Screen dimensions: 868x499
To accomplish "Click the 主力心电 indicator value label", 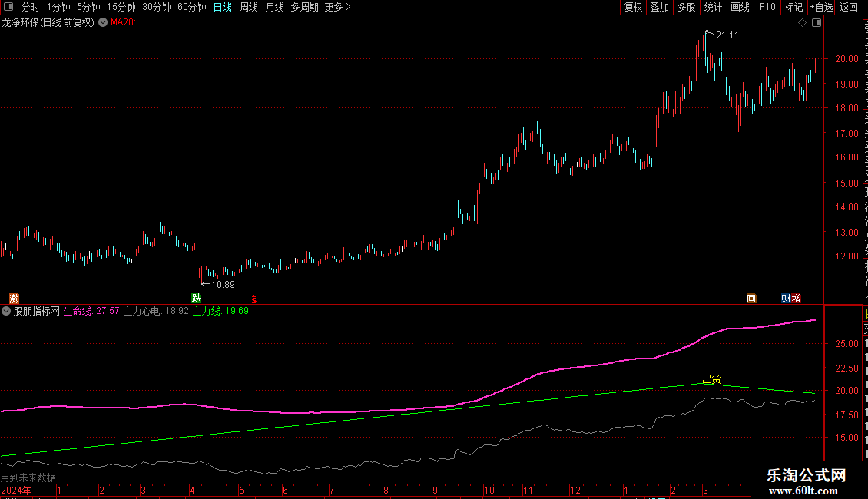I will (x=156, y=312).
